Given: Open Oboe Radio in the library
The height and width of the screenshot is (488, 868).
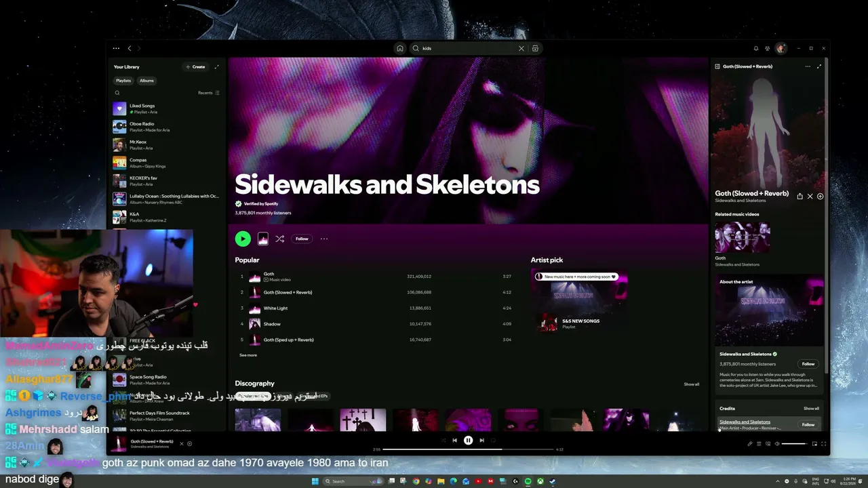Looking at the screenshot, I should [167, 127].
